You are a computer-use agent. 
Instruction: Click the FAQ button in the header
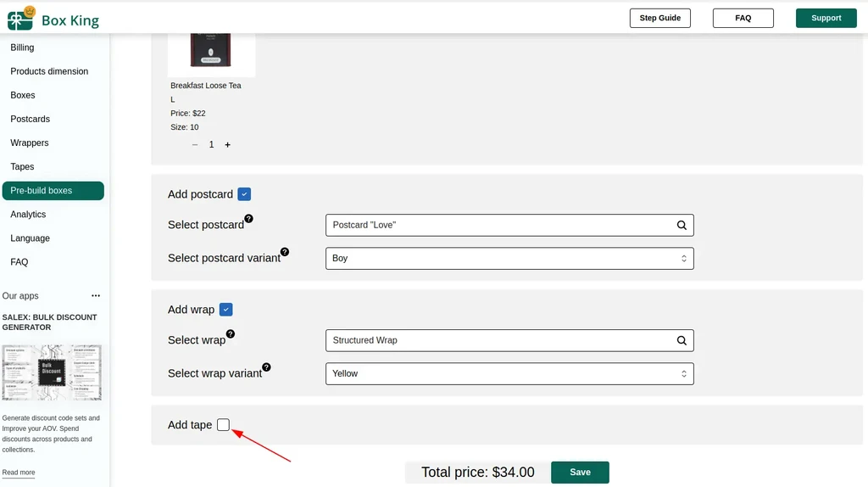[x=743, y=19]
